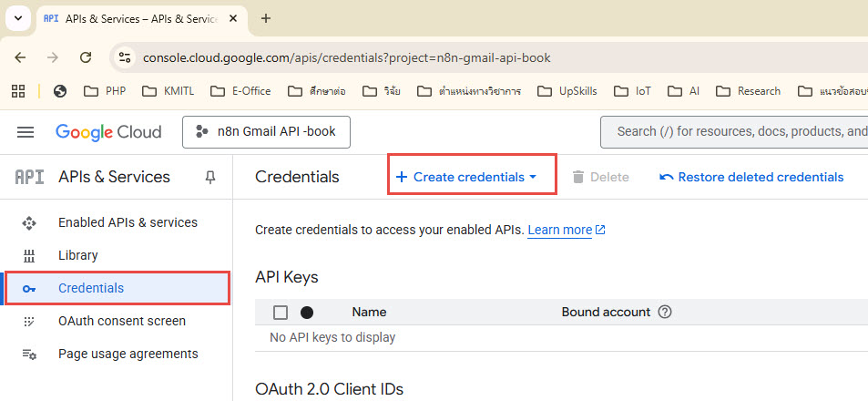The width and height of the screenshot is (868, 401).
Task: Open the tab search dropdown arrow
Action: [17, 18]
